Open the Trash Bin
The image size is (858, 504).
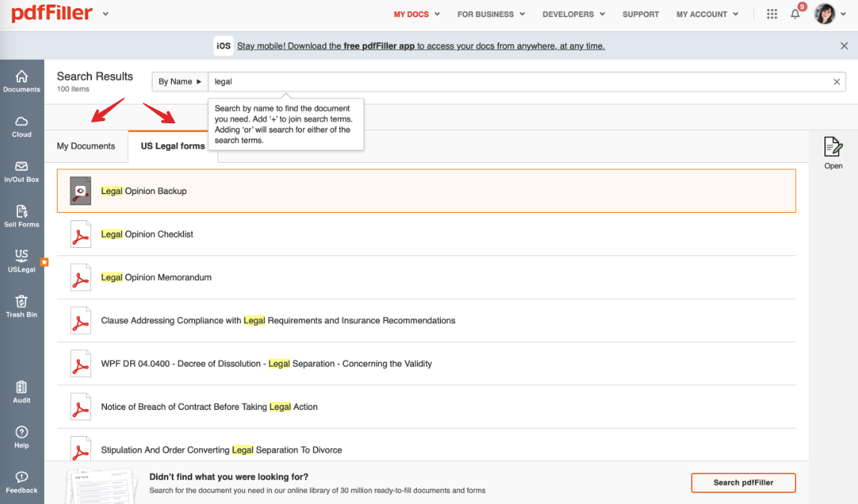click(22, 305)
